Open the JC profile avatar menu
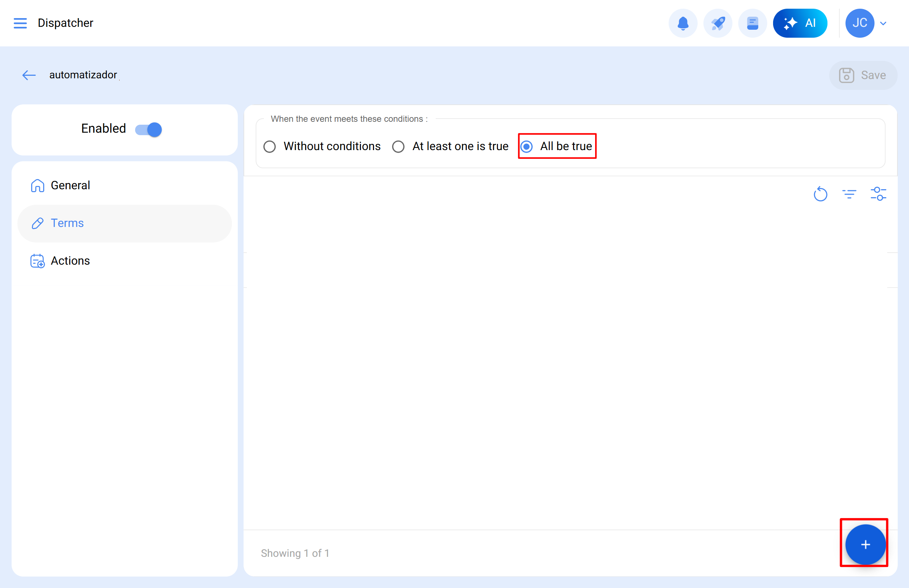The image size is (909, 588). 859,23
